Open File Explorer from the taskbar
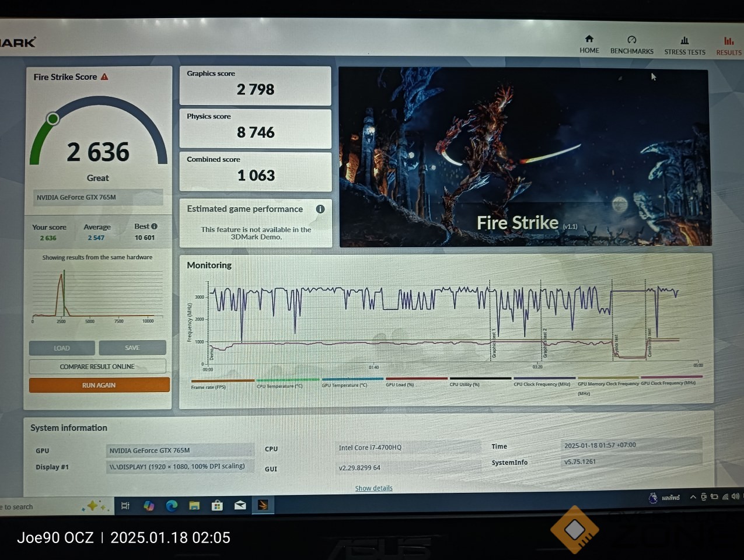Screen dimensions: 744x560 [x=194, y=506]
